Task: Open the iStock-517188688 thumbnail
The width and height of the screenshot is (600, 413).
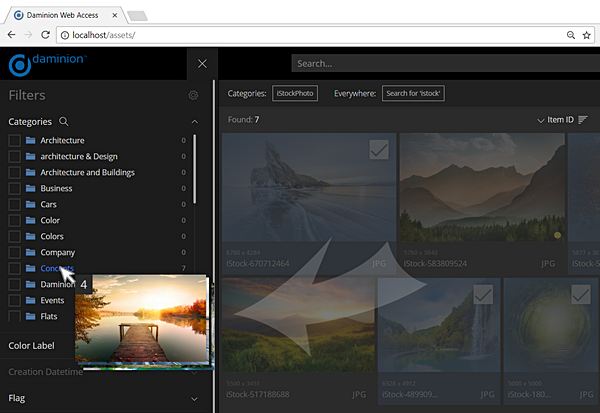Action: pyautogui.click(x=299, y=325)
